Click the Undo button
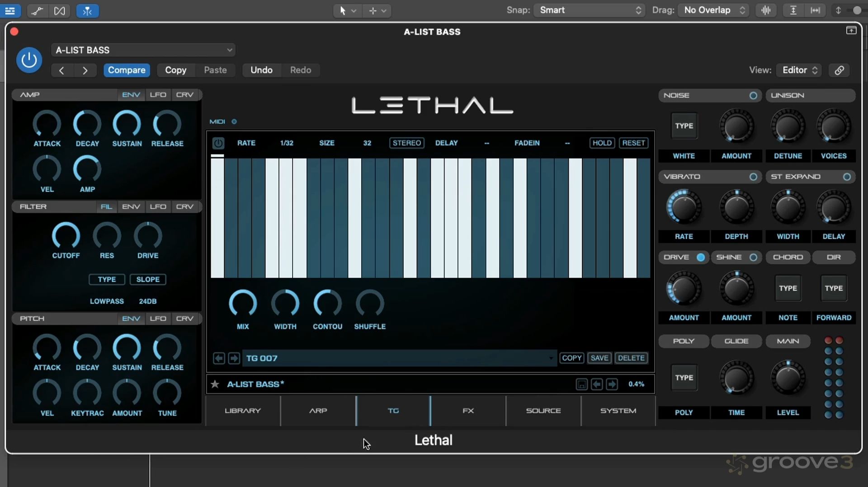Viewport: 868px width, 487px height. [x=261, y=70]
